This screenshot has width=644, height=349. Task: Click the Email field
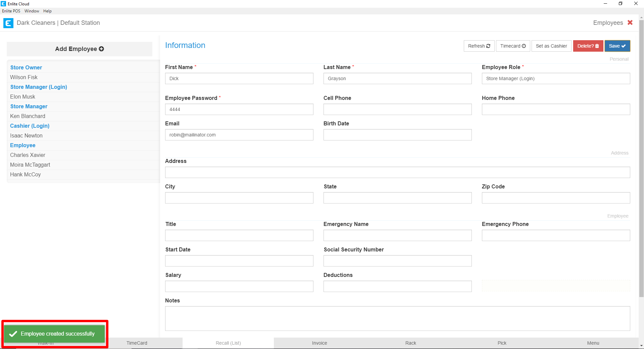[239, 135]
